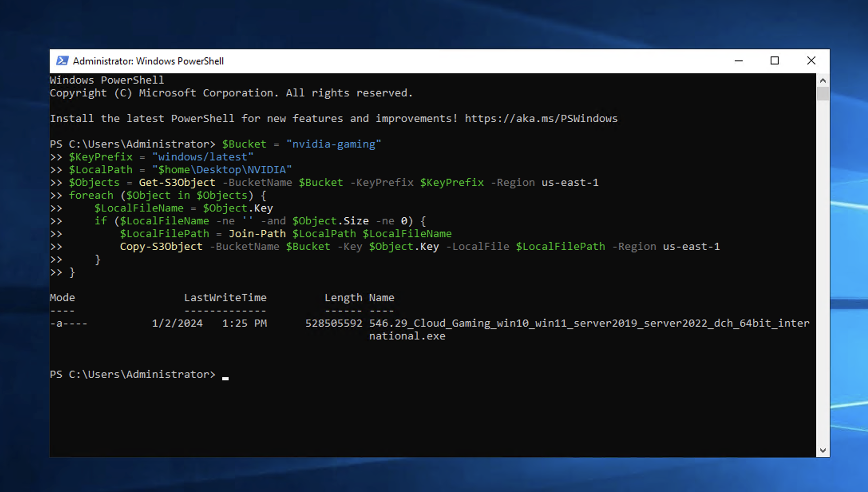Click the scrollbar up arrow
The width and height of the screenshot is (868, 492).
click(x=823, y=80)
